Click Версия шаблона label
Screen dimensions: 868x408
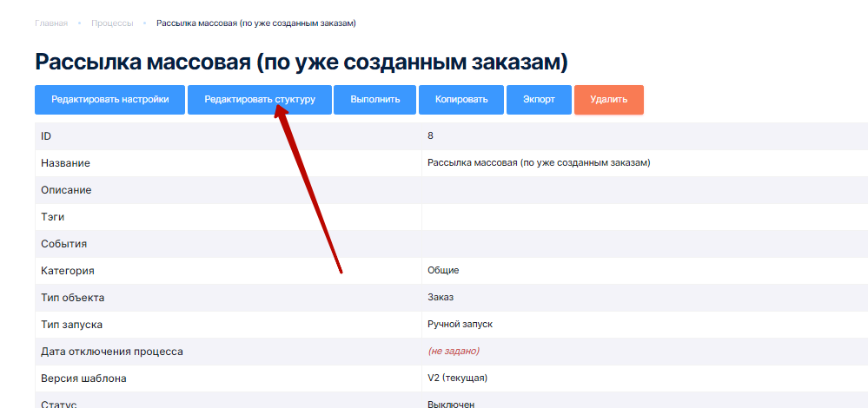(83, 378)
